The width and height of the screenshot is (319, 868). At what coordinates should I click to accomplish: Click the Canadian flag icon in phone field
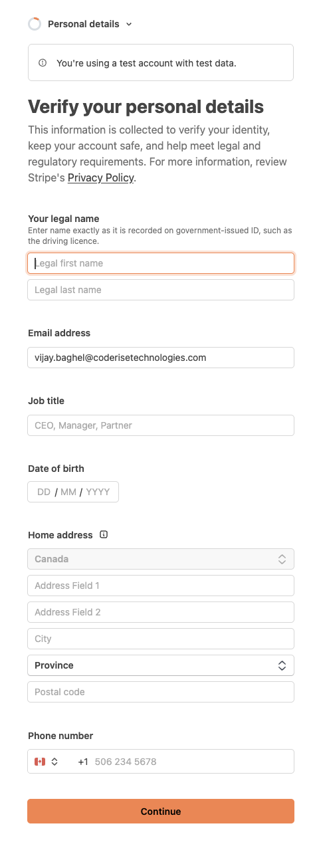tap(40, 762)
